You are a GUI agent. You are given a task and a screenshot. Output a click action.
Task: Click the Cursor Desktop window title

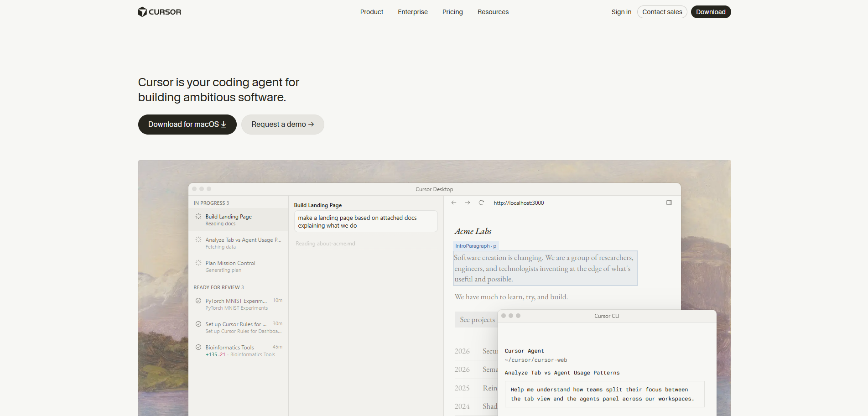pyautogui.click(x=434, y=189)
